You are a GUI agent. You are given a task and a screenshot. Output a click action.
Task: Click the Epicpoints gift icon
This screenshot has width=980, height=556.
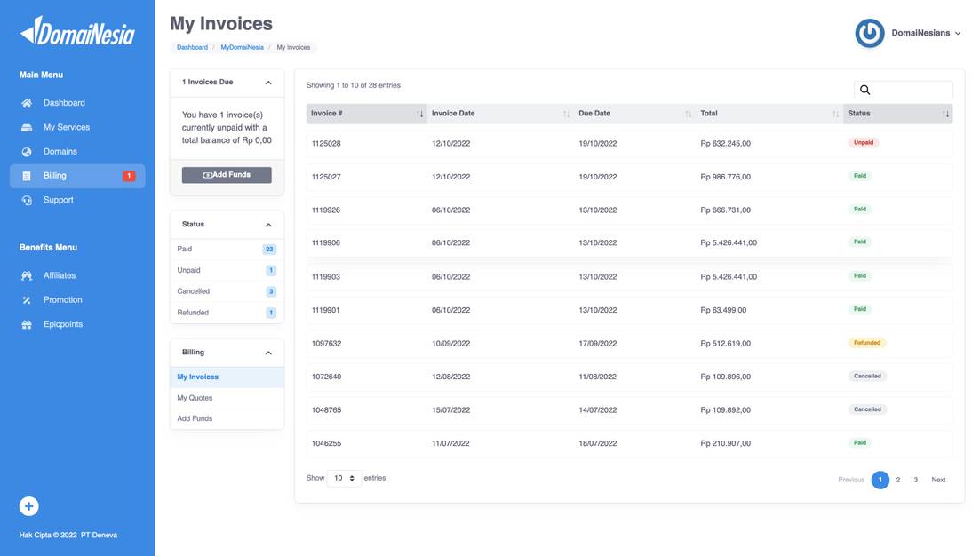tap(27, 324)
